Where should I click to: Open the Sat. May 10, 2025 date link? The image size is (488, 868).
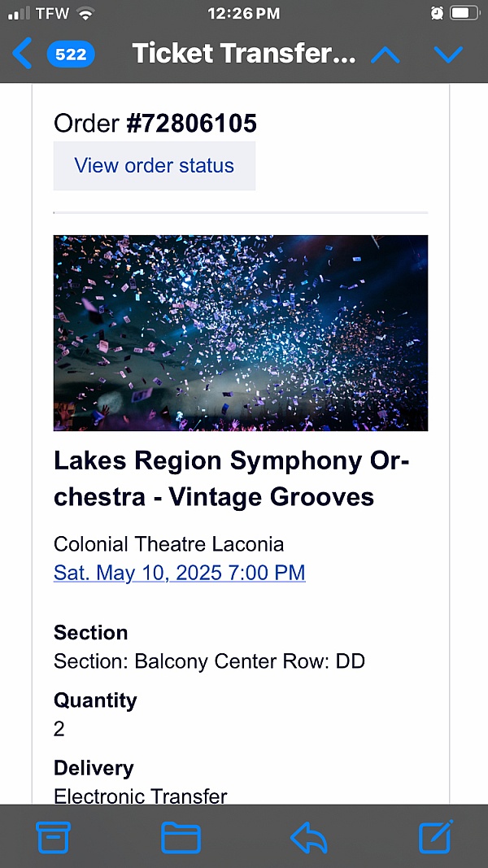point(179,573)
